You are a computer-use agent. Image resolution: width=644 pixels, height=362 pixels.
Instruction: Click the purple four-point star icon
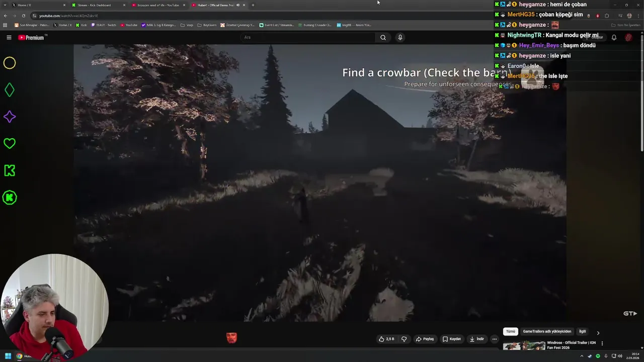click(10, 117)
